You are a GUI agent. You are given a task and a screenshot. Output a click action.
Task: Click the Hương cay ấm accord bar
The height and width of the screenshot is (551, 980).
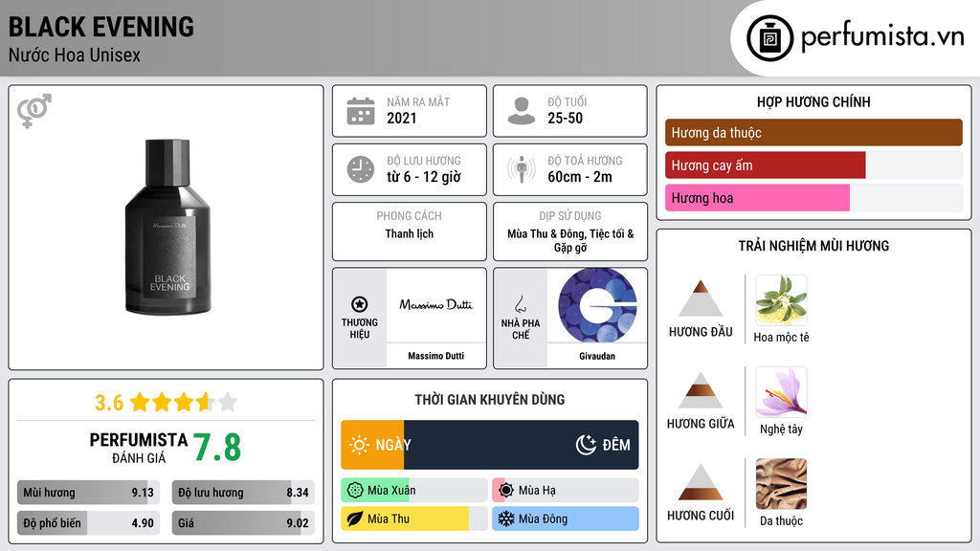point(813,165)
